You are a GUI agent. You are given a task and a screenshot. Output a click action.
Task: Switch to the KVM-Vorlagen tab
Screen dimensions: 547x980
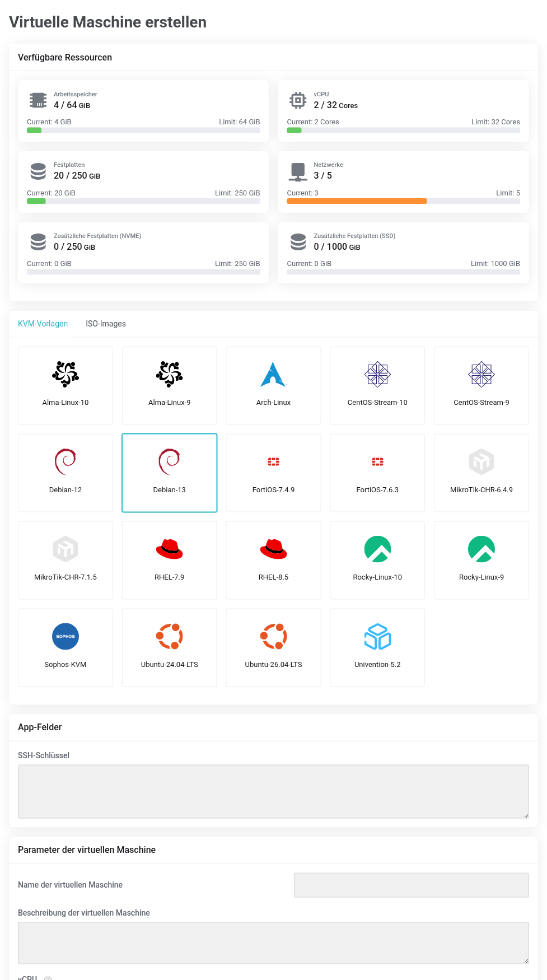tap(43, 324)
